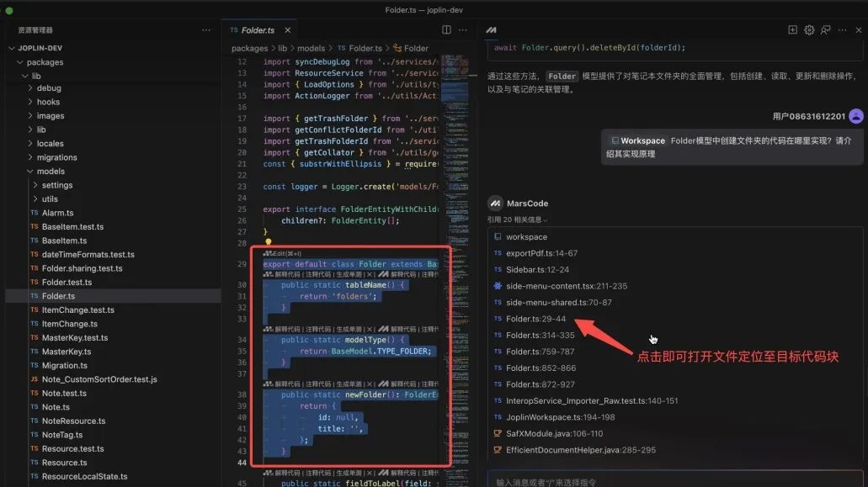Click packages breadcrumb segment
The width and height of the screenshot is (868, 487).
coord(250,48)
